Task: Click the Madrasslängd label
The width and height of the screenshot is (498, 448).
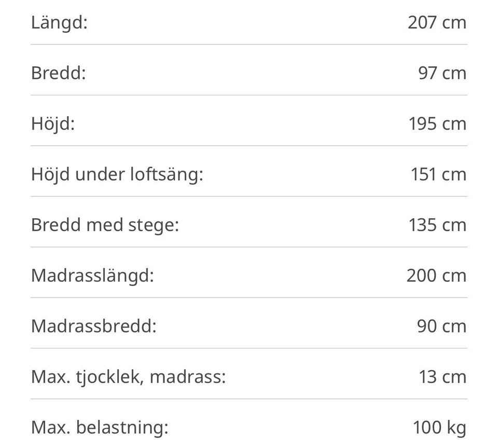Action: (92, 275)
